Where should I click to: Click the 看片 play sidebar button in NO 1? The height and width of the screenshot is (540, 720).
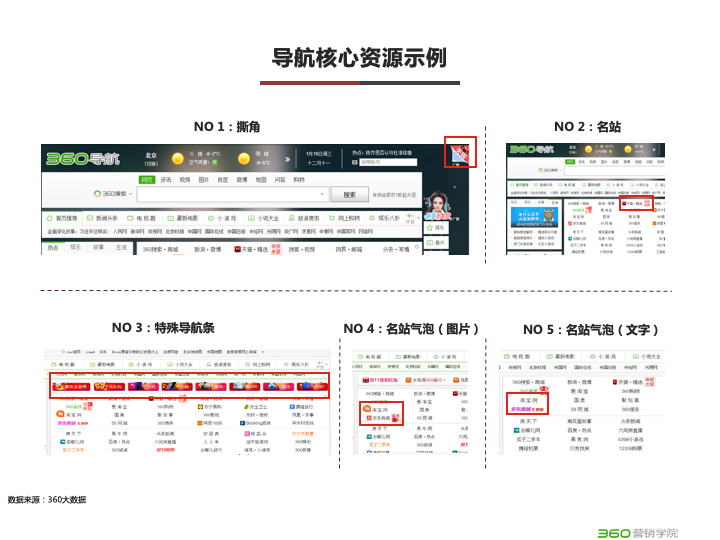pos(435,242)
